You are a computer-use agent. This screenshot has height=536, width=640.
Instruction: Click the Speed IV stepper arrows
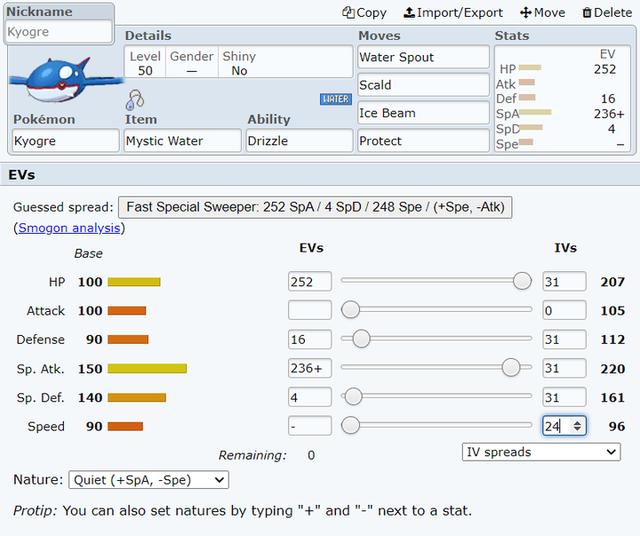click(577, 426)
